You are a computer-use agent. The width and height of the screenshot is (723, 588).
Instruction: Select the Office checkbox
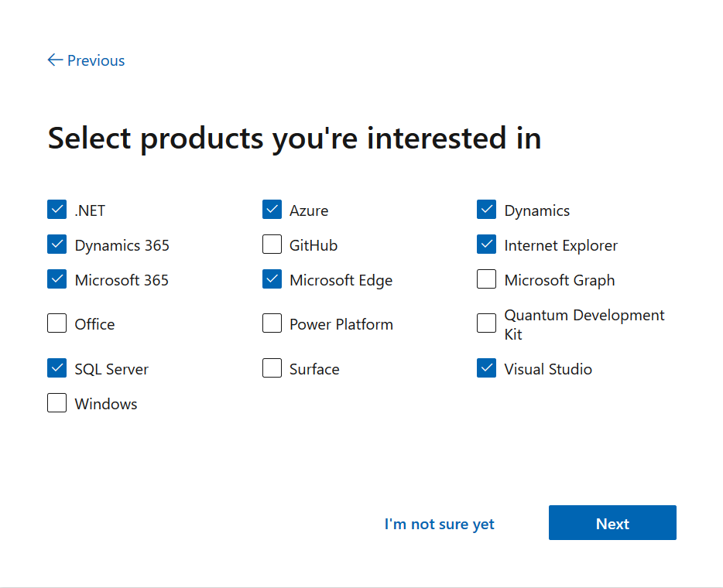[57, 323]
